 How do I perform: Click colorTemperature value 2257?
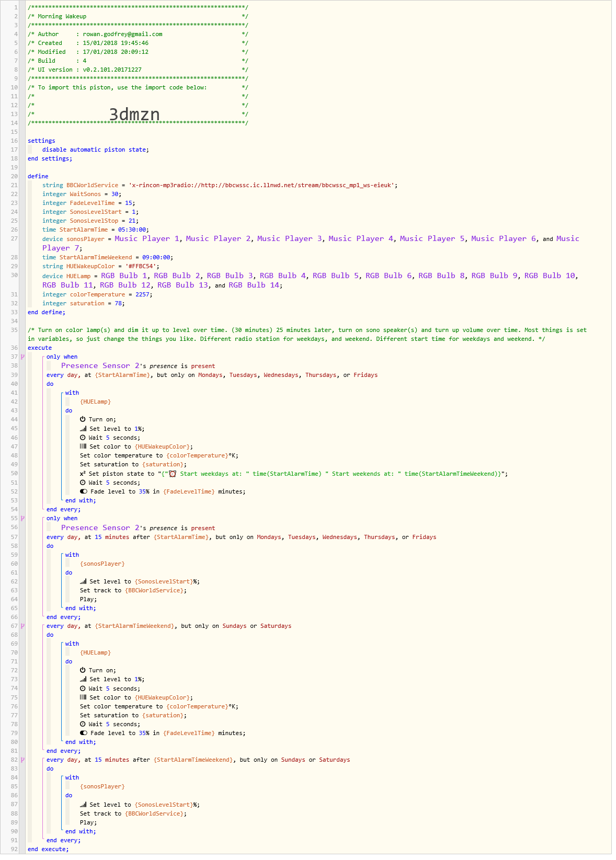[x=142, y=294]
